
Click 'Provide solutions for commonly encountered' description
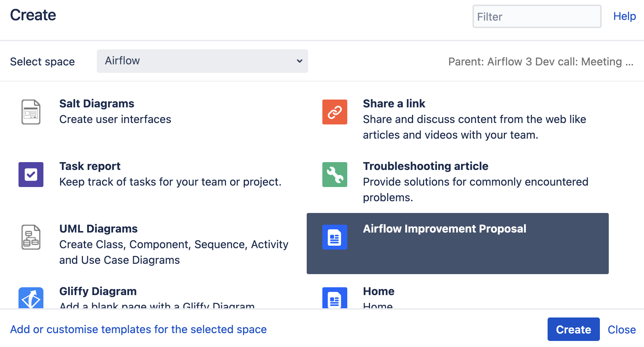click(476, 189)
